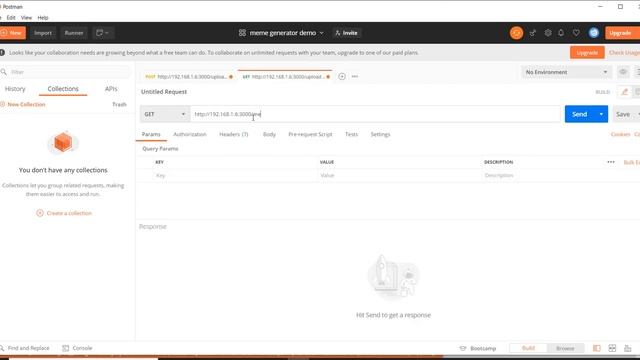Open the No Environment dropdown
This screenshot has height=360, width=640.
pos(566,72)
